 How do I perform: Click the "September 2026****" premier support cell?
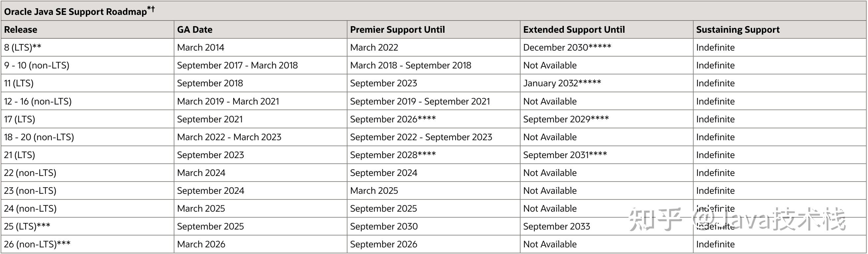[x=393, y=119]
